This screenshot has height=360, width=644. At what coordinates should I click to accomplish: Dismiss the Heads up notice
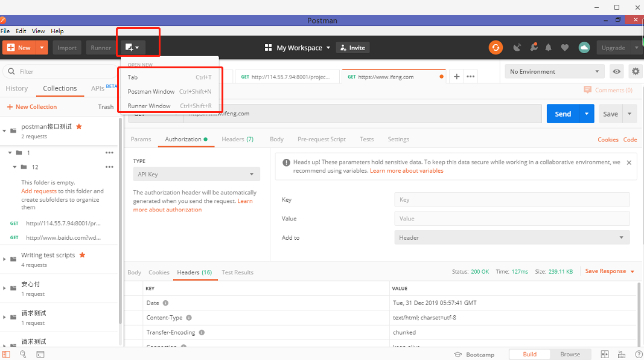629,162
